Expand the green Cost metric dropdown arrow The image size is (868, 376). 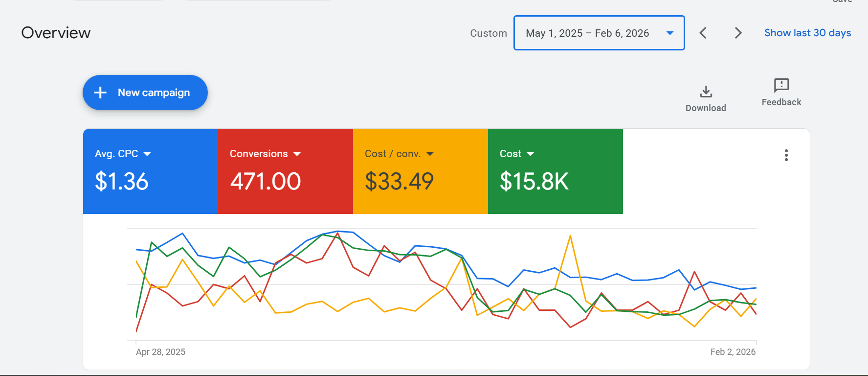pos(530,154)
